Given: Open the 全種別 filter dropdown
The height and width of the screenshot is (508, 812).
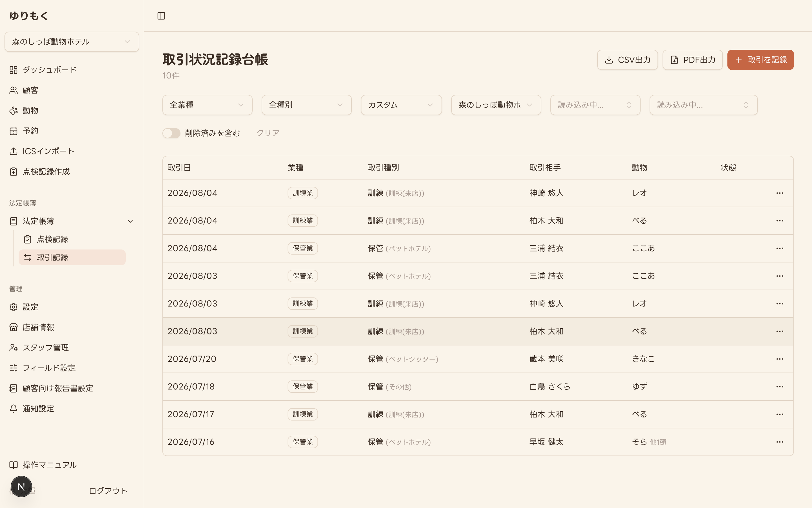Looking at the screenshot, I should coord(307,105).
